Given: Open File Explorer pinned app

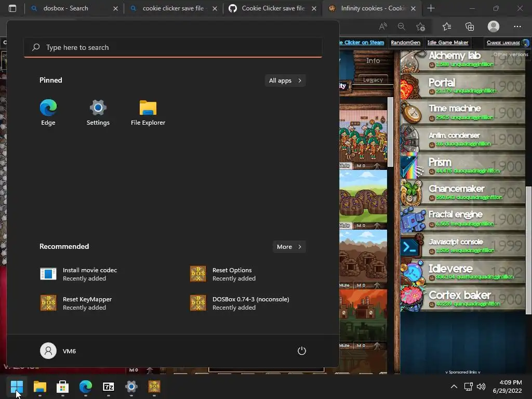Looking at the screenshot, I should [x=148, y=113].
